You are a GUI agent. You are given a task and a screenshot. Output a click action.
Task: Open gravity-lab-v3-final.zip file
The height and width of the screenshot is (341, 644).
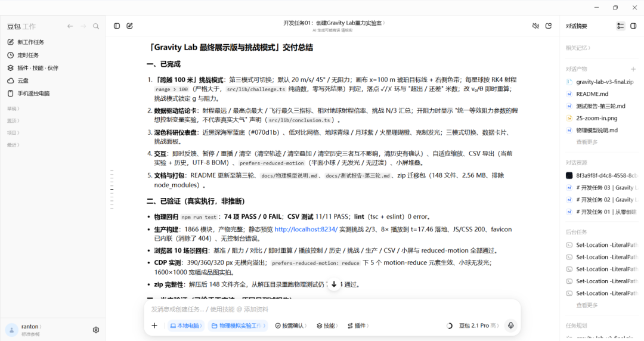pyautogui.click(x=601, y=82)
